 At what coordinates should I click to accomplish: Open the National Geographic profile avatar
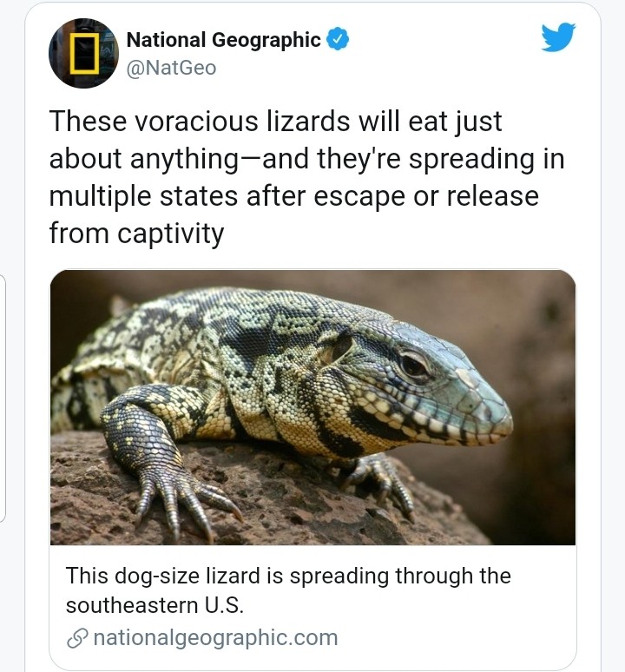83,53
